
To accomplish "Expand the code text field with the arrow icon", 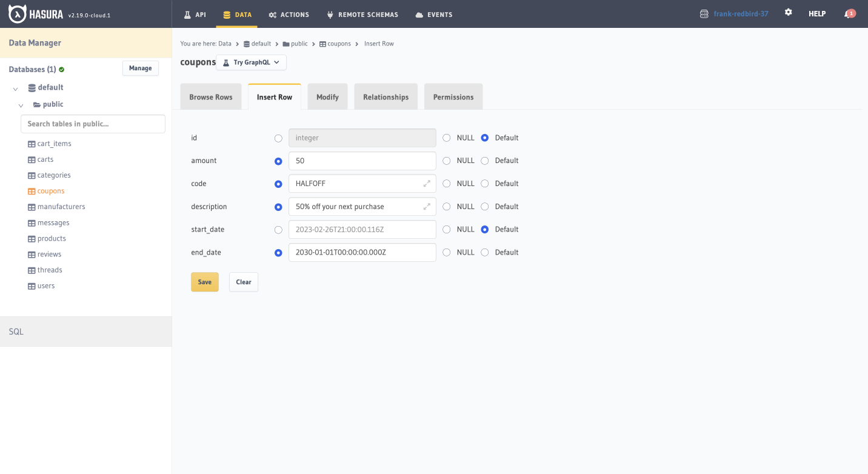I will pyautogui.click(x=428, y=183).
